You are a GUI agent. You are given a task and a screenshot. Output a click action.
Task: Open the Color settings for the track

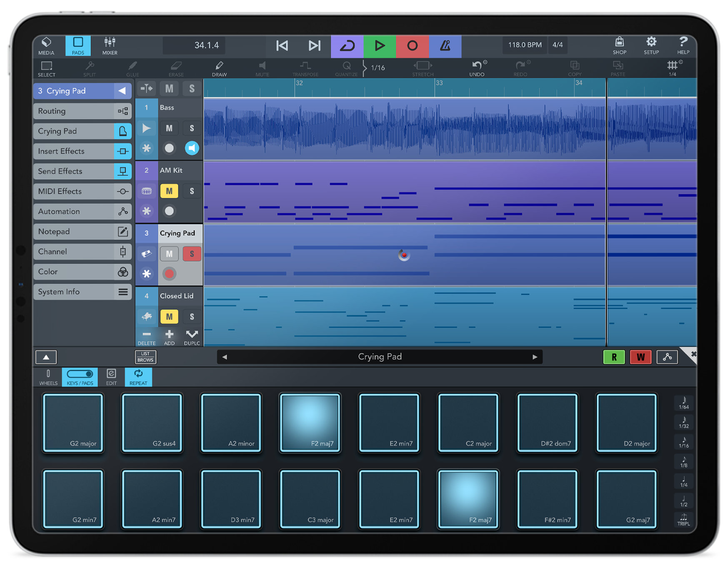pyautogui.click(x=82, y=272)
